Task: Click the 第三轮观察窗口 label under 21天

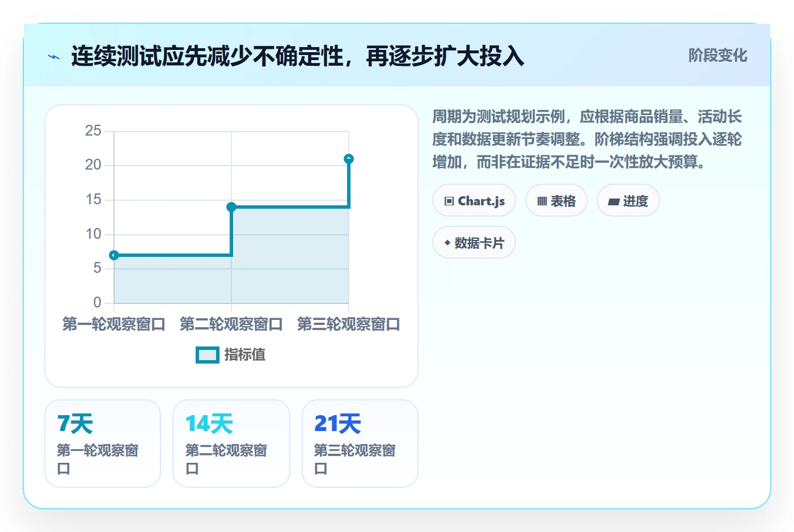Action: pos(355,459)
